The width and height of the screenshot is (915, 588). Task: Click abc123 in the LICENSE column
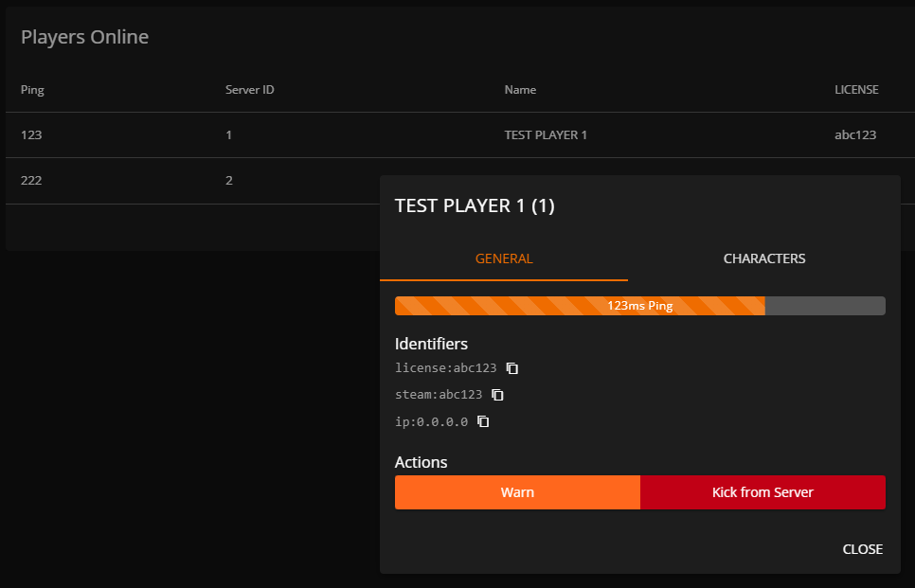click(854, 135)
